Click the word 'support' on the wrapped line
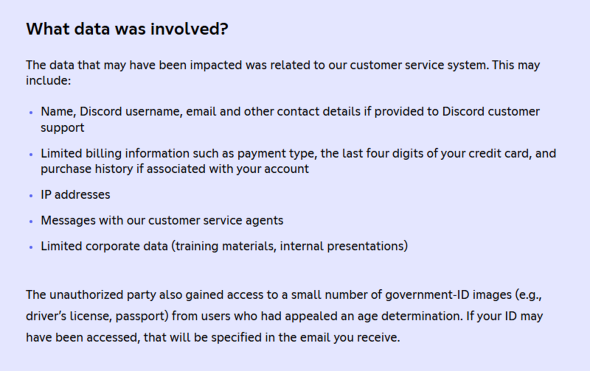The height and width of the screenshot is (371, 590). pos(62,128)
